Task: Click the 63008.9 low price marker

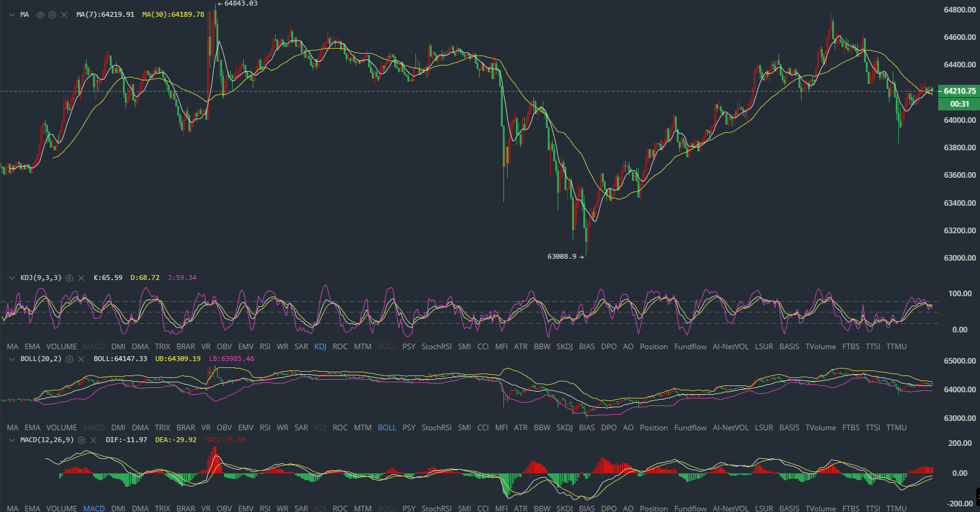Action: 566,257
